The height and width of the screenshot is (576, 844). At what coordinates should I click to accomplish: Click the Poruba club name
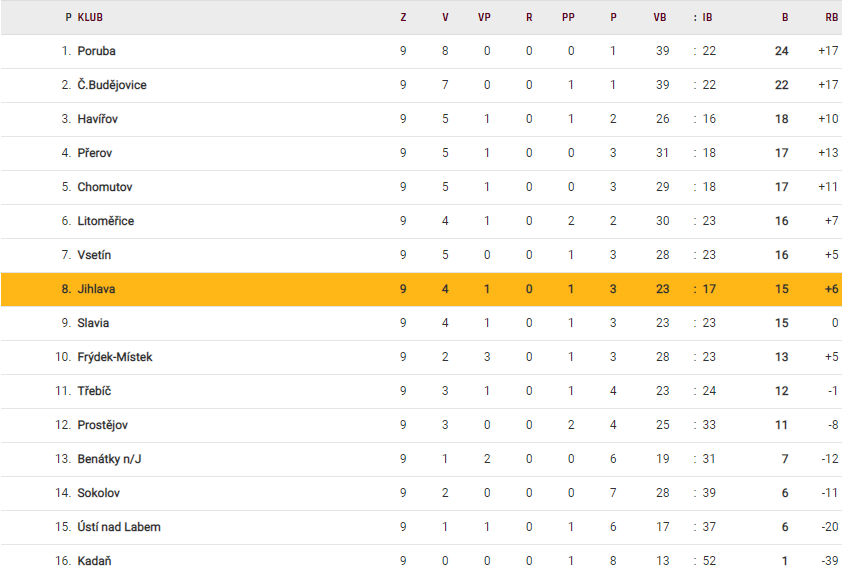[96, 51]
